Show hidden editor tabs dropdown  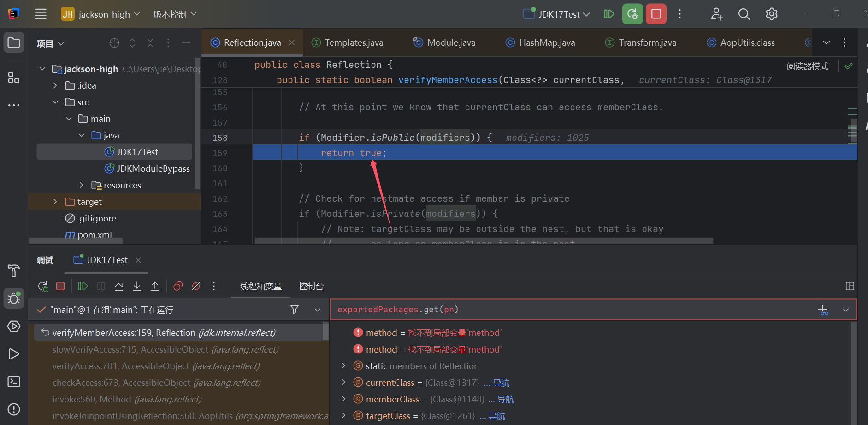(827, 42)
